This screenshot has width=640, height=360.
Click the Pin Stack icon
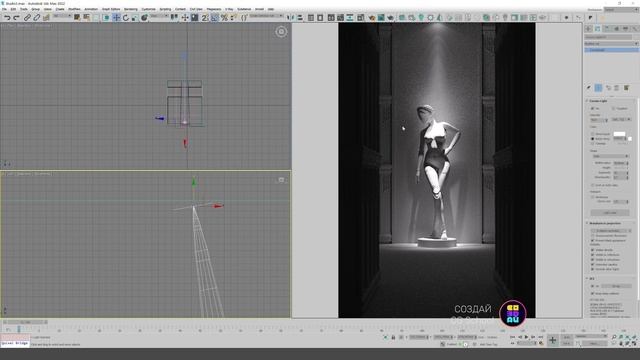[x=589, y=88]
